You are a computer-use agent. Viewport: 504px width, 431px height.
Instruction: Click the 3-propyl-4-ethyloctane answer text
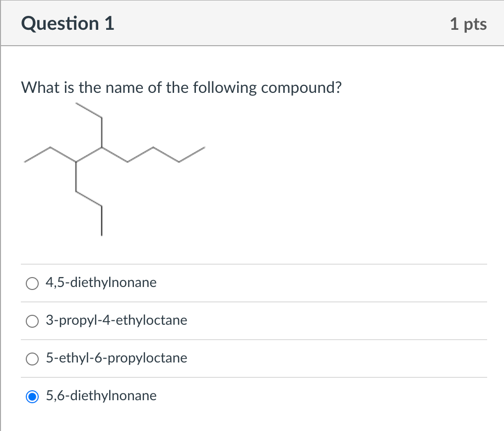click(x=116, y=321)
